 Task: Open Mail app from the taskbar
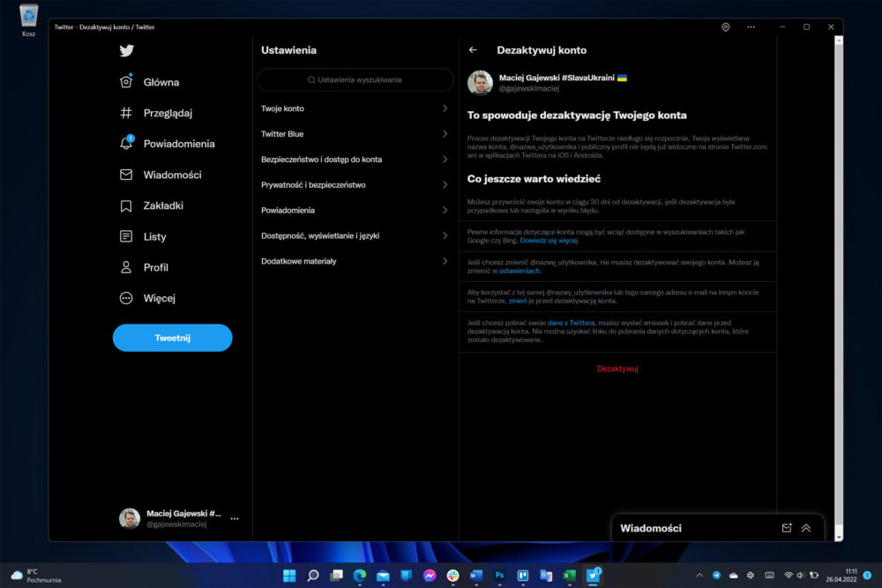pyautogui.click(x=383, y=575)
